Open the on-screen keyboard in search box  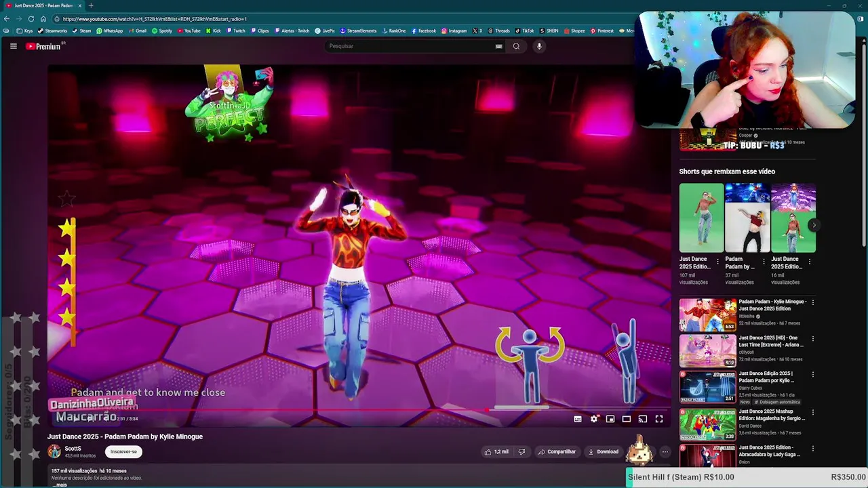coord(499,46)
